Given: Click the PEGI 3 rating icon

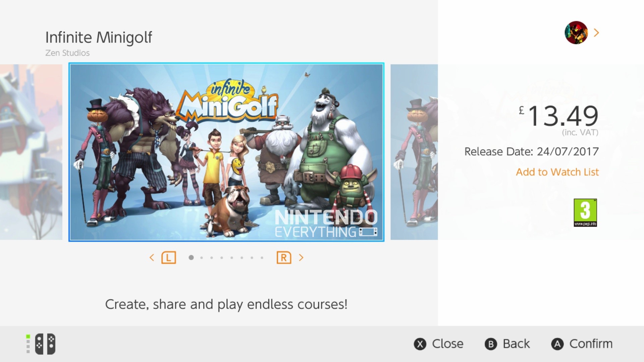Looking at the screenshot, I should [x=585, y=213].
